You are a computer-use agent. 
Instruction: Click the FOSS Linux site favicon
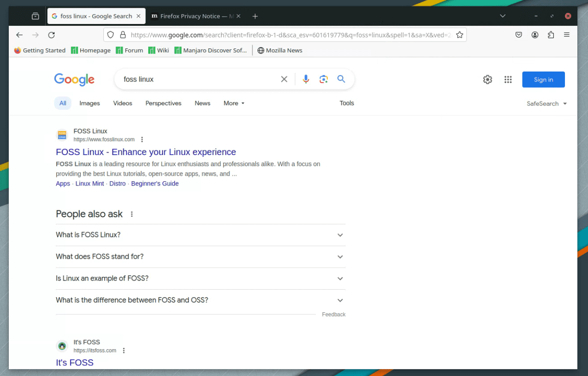click(62, 135)
